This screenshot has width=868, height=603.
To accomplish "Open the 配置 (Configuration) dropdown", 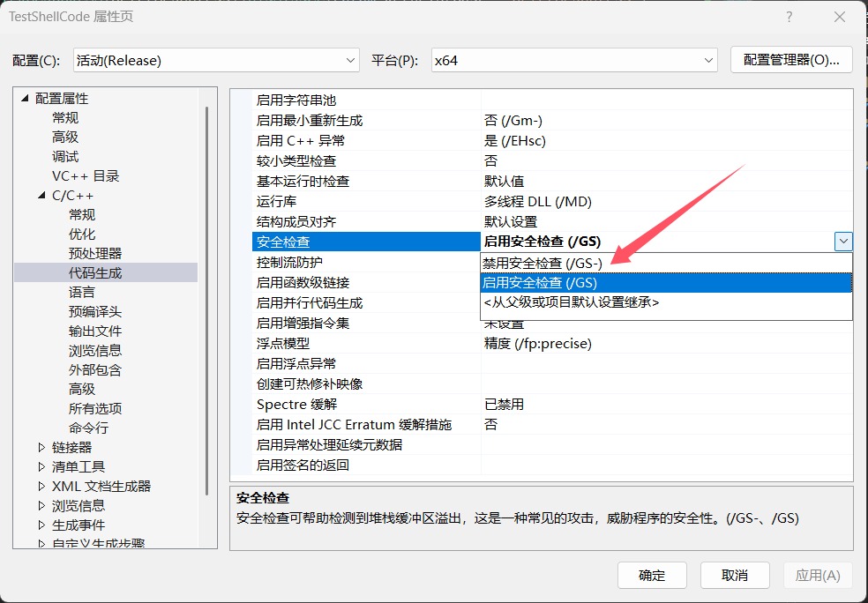I will click(216, 60).
